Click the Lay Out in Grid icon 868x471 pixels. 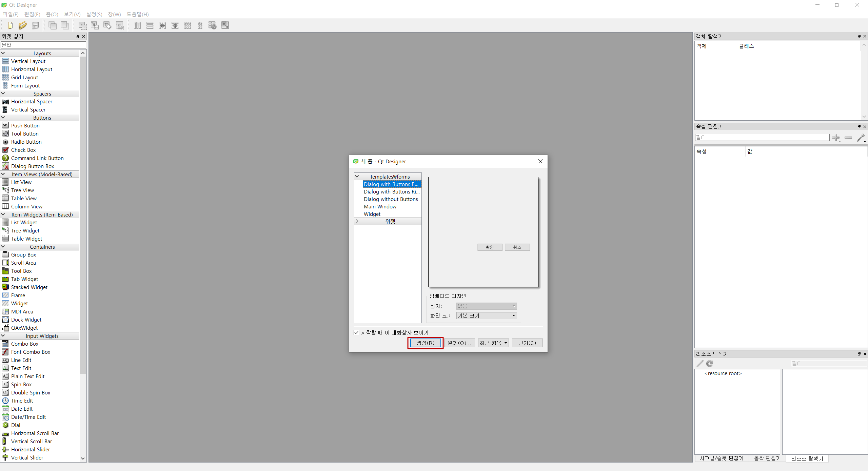[188, 25]
